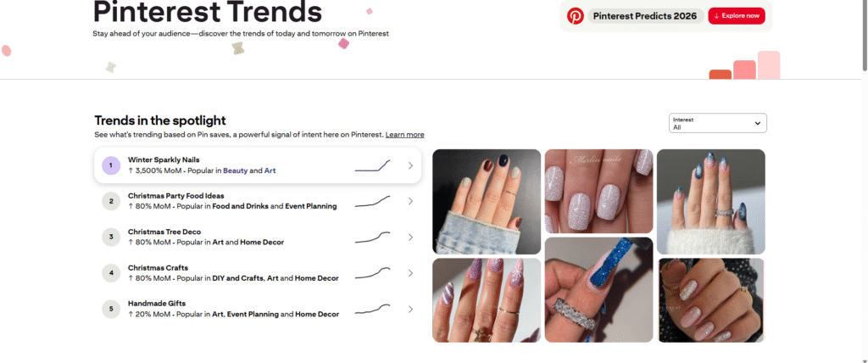Open chevron arrow for Winter Sparkly Nails

(410, 165)
